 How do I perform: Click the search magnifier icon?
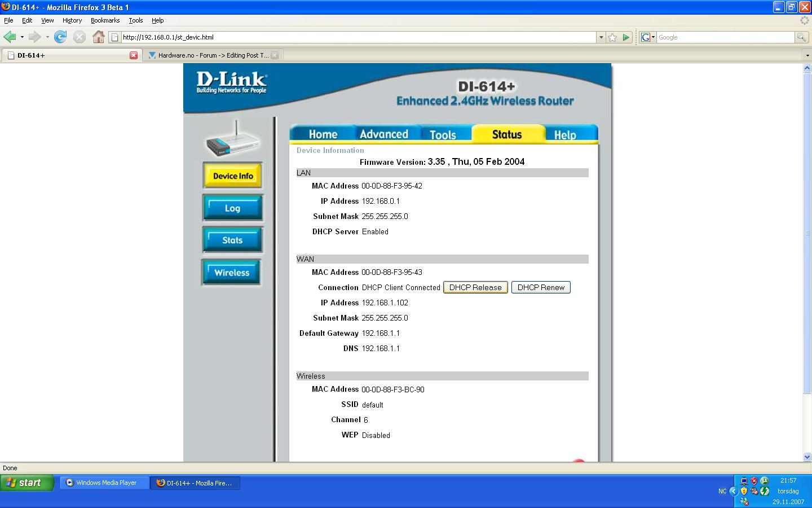pos(801,37)
